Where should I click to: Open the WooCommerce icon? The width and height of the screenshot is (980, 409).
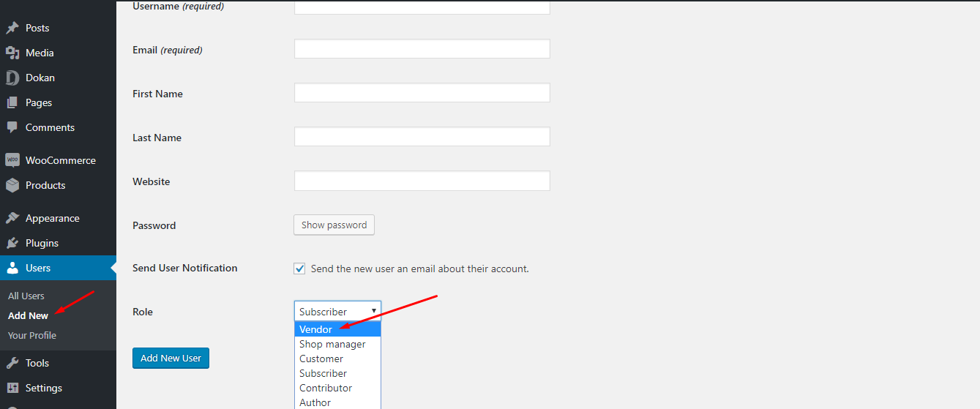point(12,160)
